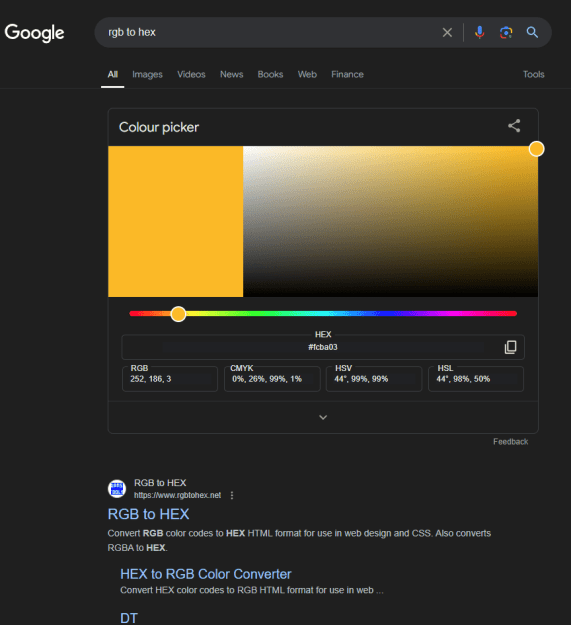Image resolution: width=571 pixels, height=625 pixels.
Task: Send Feedback about the colour picker
Action: [x=510, y=442]
